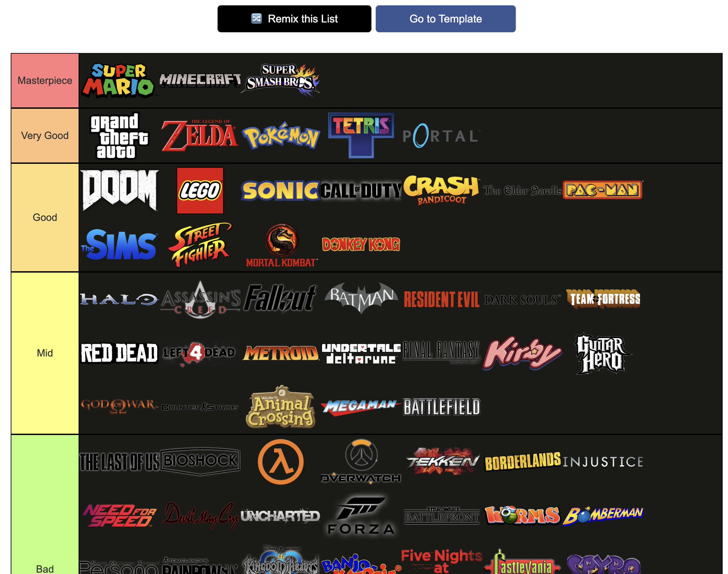Click the Remix this List button

pyautogui.click(x=295, y=19)
